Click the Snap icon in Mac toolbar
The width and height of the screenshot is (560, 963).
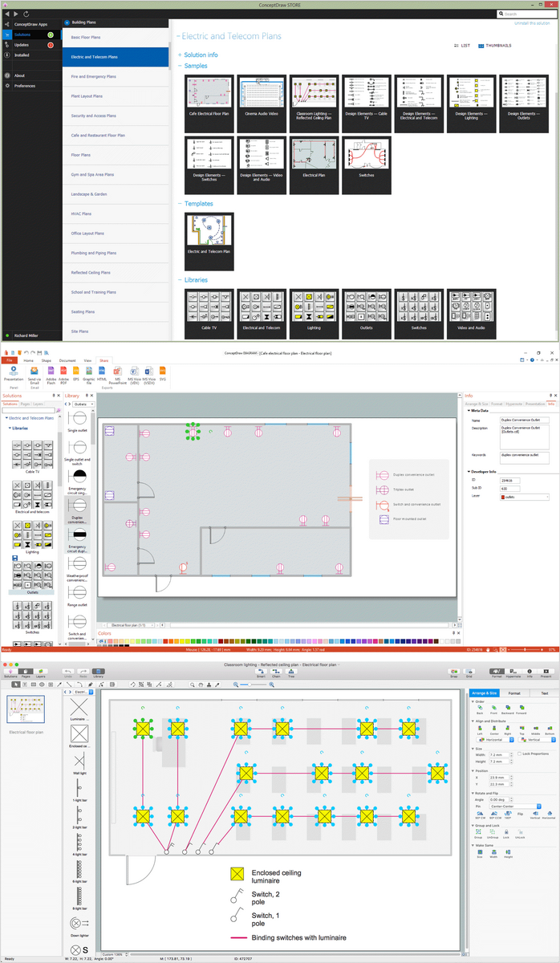454,674
